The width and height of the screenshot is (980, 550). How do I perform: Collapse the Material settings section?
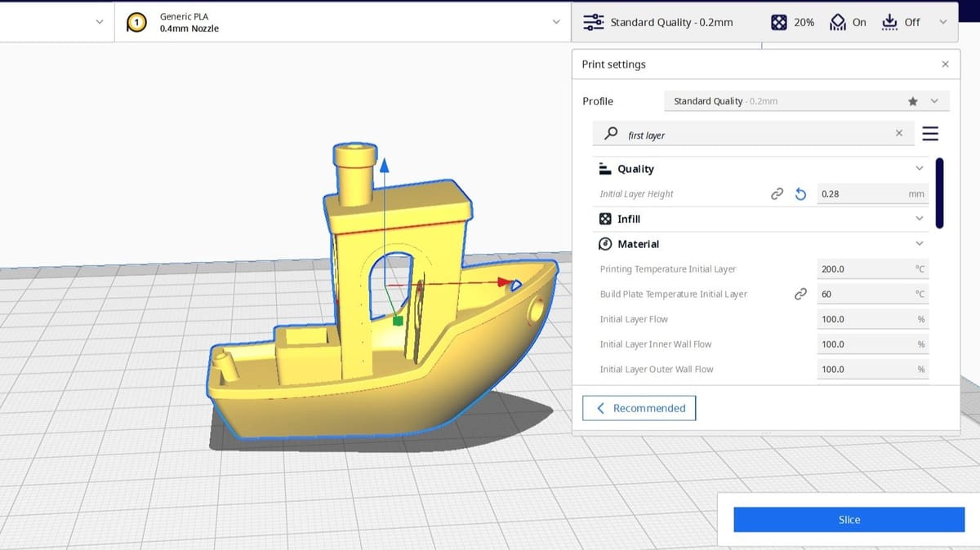pos(920,244)
